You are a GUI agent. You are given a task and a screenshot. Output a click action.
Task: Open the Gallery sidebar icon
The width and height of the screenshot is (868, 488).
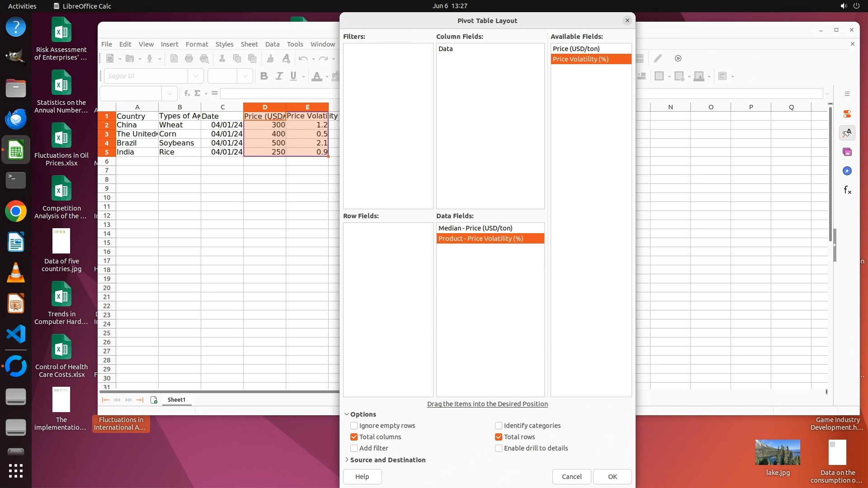tap(847, 152)
